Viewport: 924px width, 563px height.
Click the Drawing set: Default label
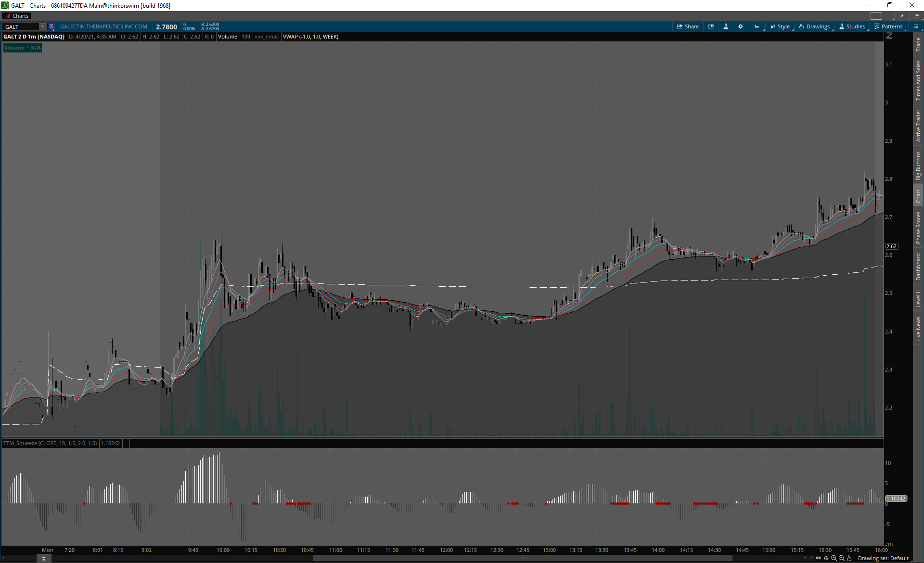pos(883,558)
